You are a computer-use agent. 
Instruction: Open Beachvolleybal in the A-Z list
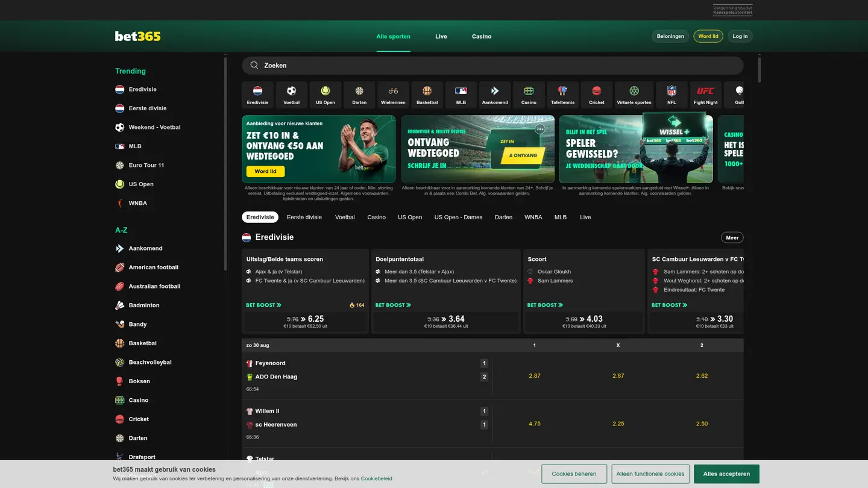pyautogui.click(x=143, y=362)
